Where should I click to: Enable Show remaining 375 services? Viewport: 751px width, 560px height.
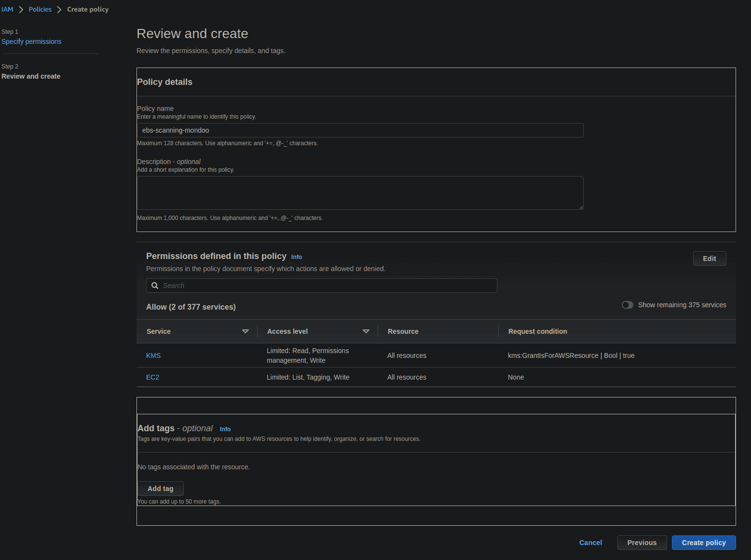click(628, 305)
